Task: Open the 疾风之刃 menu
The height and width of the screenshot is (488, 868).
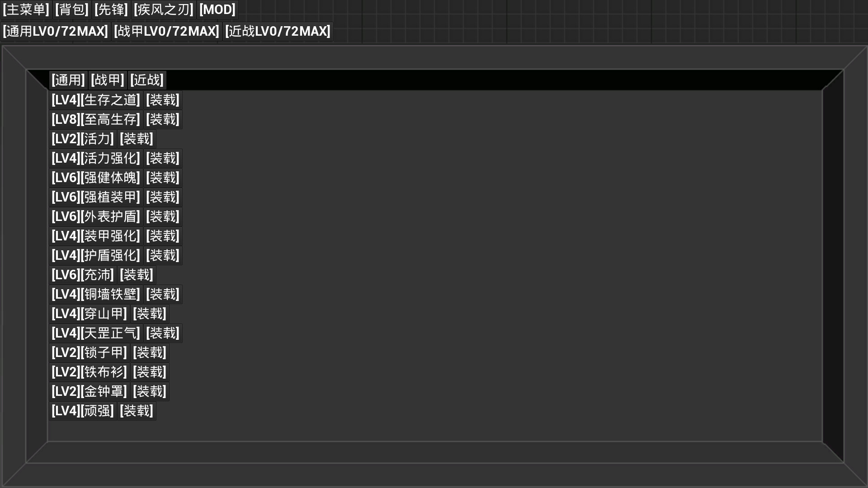Action: (164, 9)
